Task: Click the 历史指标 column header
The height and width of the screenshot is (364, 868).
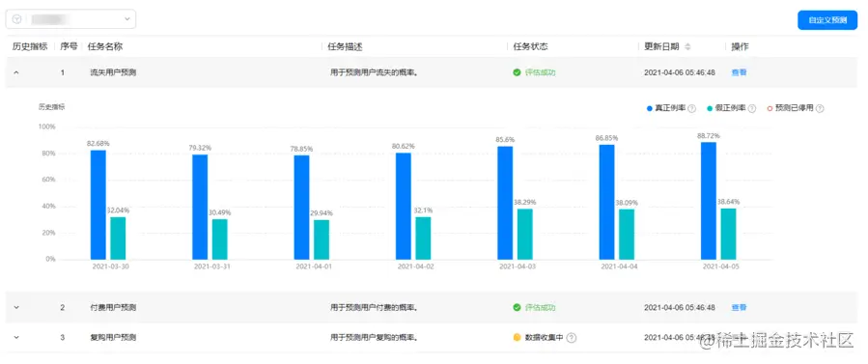Action: click(30, 47)
